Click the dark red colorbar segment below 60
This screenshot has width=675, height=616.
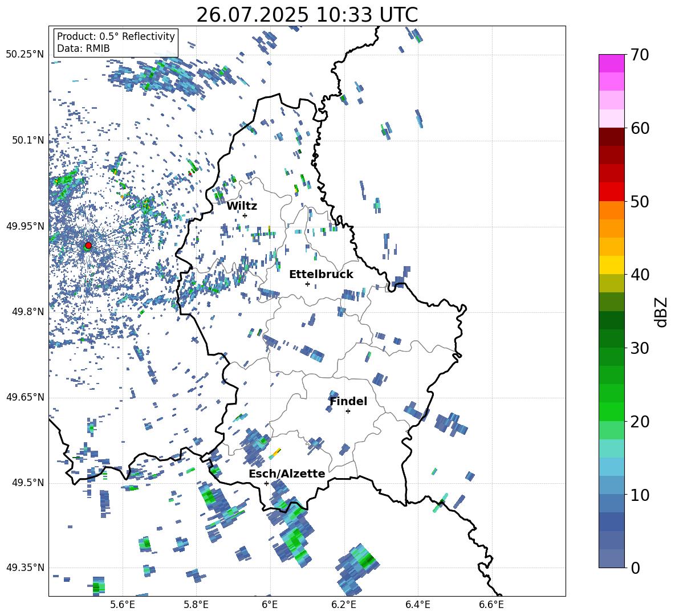tap(611, 137)
